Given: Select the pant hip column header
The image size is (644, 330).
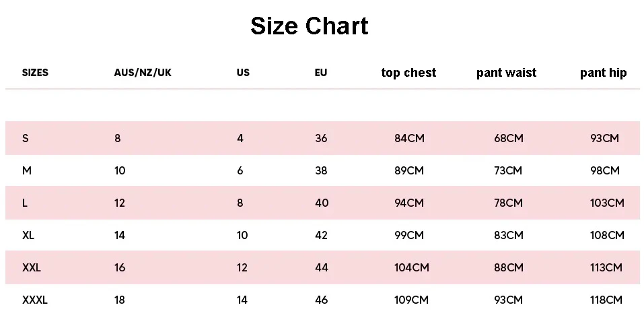Looking at the screenshot, I should click(603, 73).
